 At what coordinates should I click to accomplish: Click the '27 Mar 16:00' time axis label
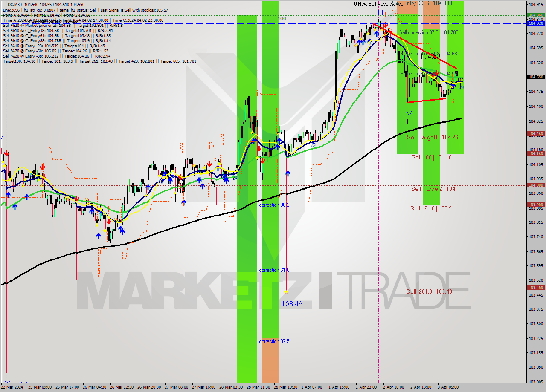(204, 387)
